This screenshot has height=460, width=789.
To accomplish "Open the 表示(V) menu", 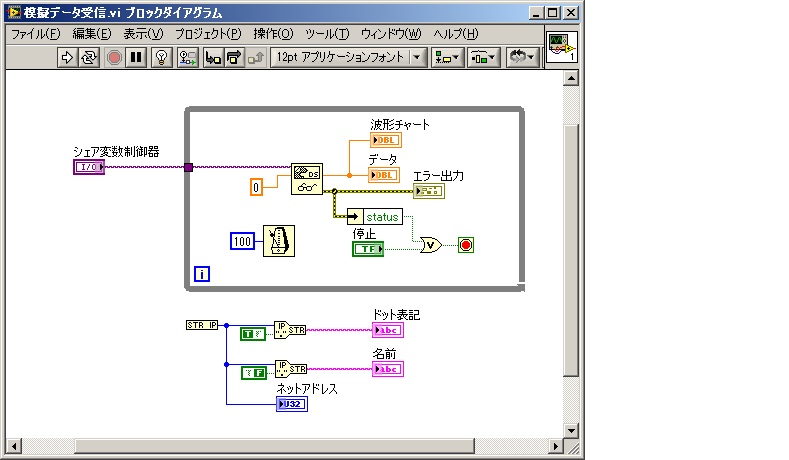I will (143, 34).
